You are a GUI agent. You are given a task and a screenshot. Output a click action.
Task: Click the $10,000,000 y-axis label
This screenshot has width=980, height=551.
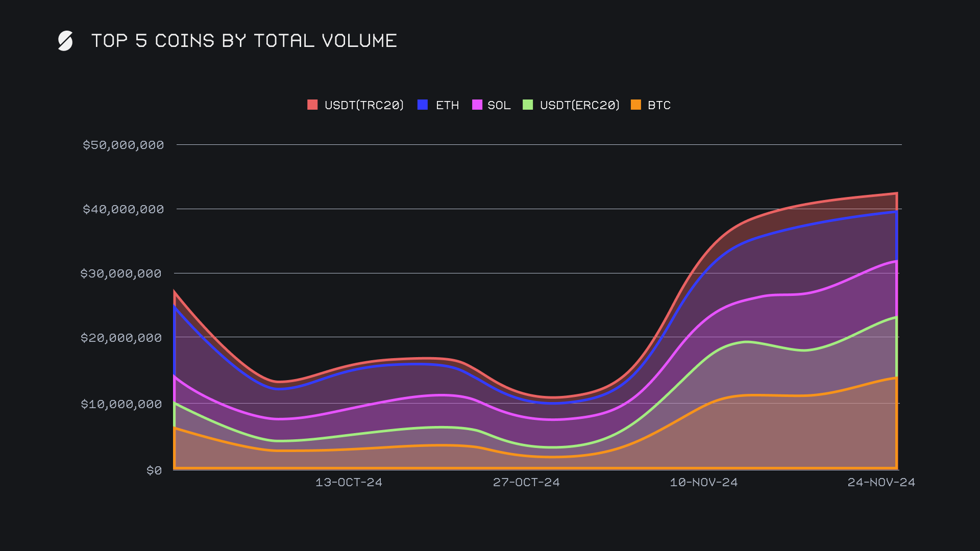(x=121, y=404)
